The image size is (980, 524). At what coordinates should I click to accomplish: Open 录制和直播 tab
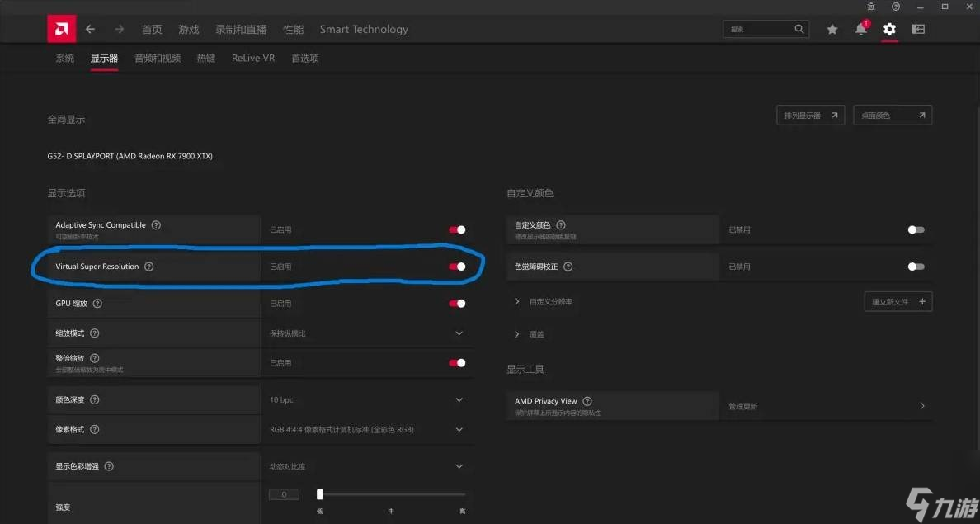(x=241, y=30)
